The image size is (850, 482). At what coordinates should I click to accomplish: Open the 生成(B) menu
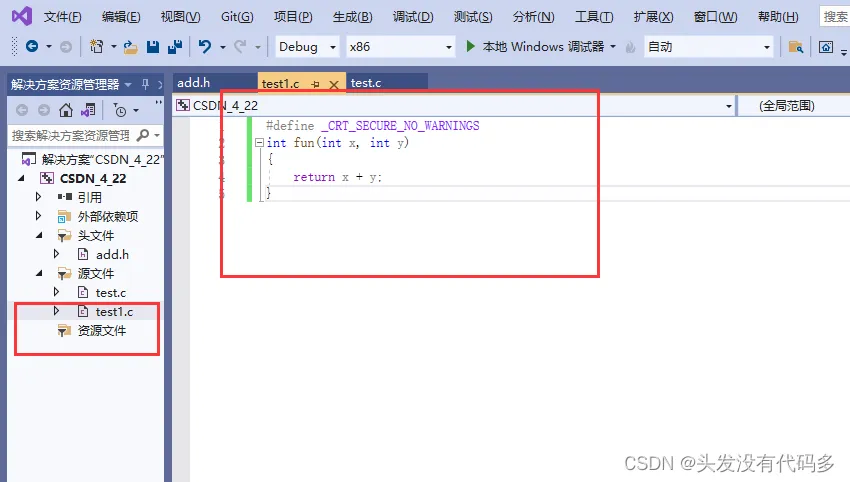(x=352, y=17)
